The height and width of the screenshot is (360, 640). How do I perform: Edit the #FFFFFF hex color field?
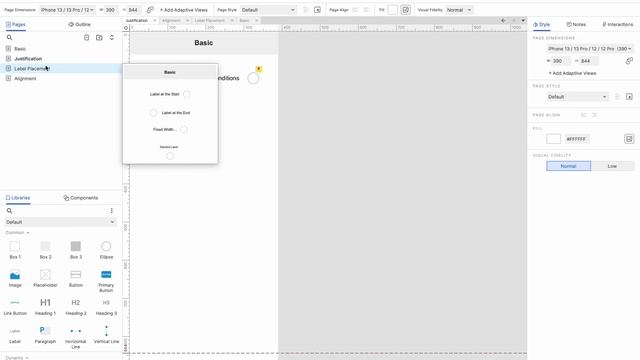pyautogui.click(x=576, y=139)
